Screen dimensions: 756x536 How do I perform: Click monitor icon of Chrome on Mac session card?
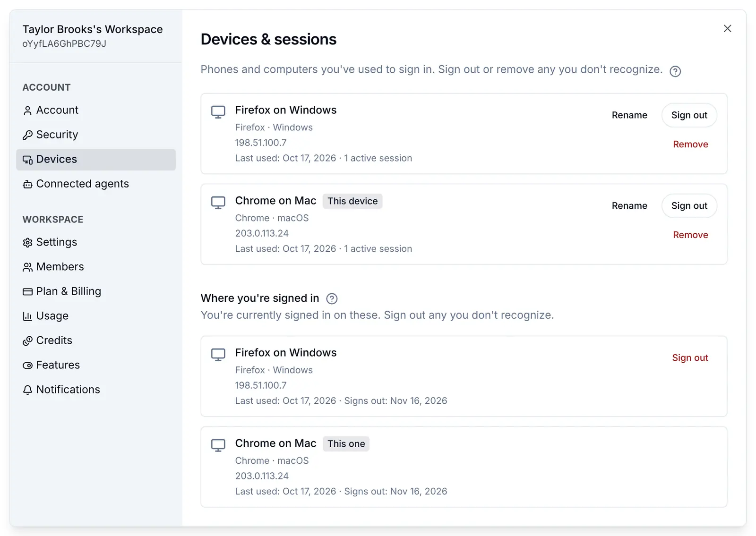218,445
